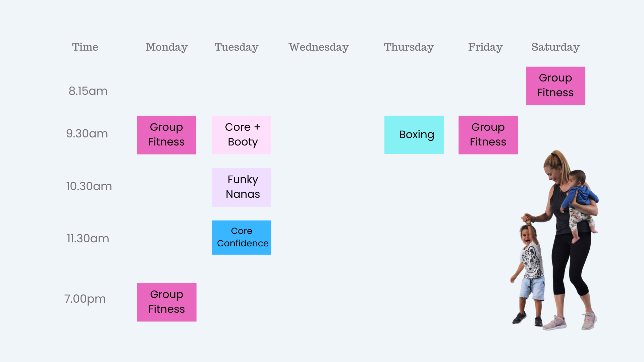Click the Saturday 8.15am Group Fitness block
This screenshot has width=644, height=362.
click(555, 86)
